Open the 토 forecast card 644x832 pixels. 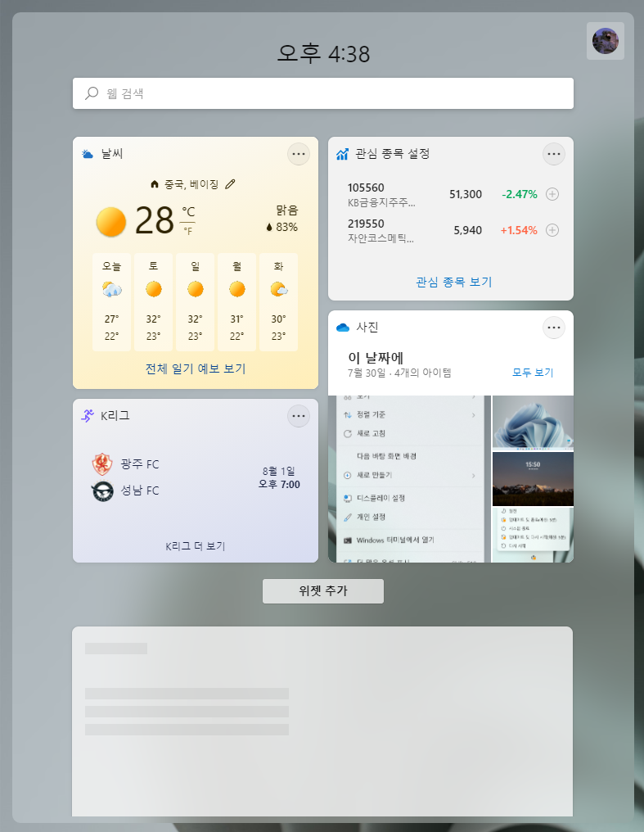(153, 302)
